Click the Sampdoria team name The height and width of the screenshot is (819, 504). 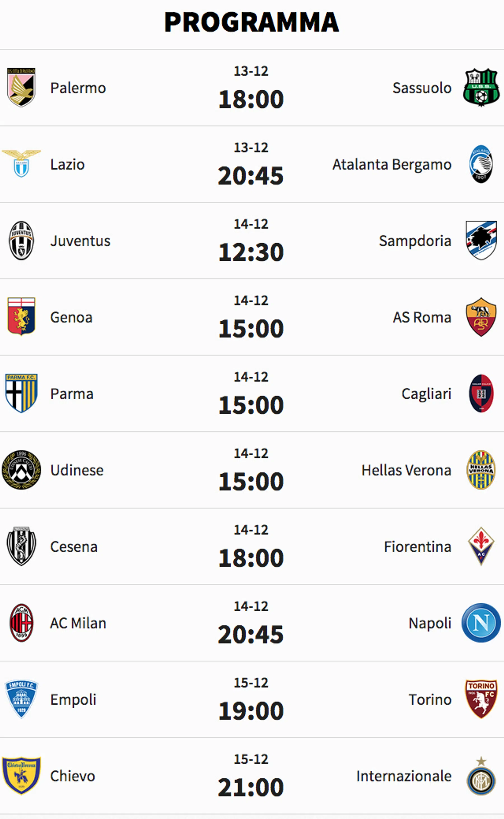point(415,241)
